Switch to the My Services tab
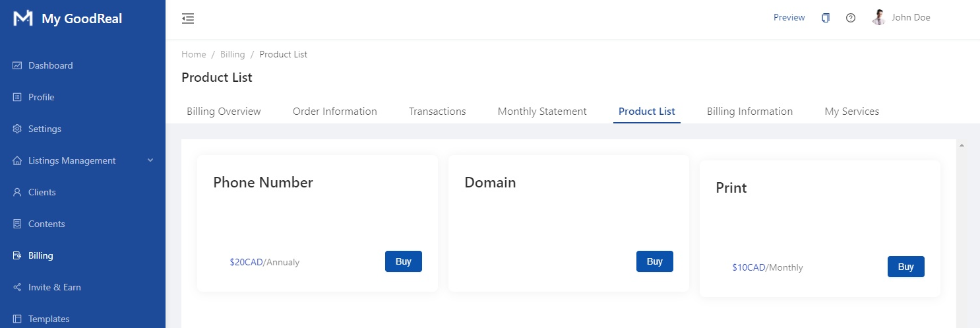This screenshot has width=980, height=328. pyautogui.click(x=852, y=112)
